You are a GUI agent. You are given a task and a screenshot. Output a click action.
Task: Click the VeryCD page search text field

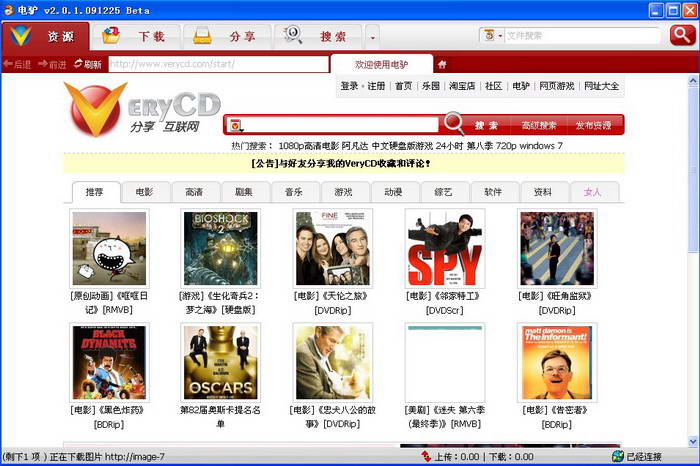click(x=342, y=125)
